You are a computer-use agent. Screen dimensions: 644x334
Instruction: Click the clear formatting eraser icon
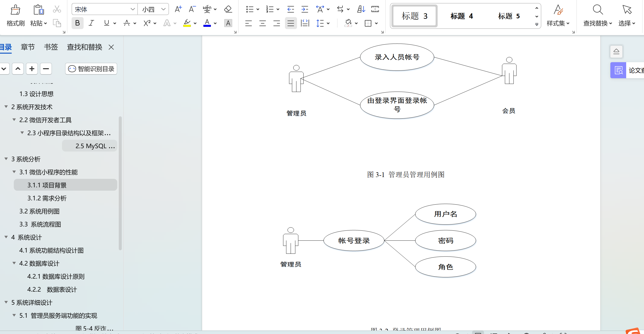(228, 9)
